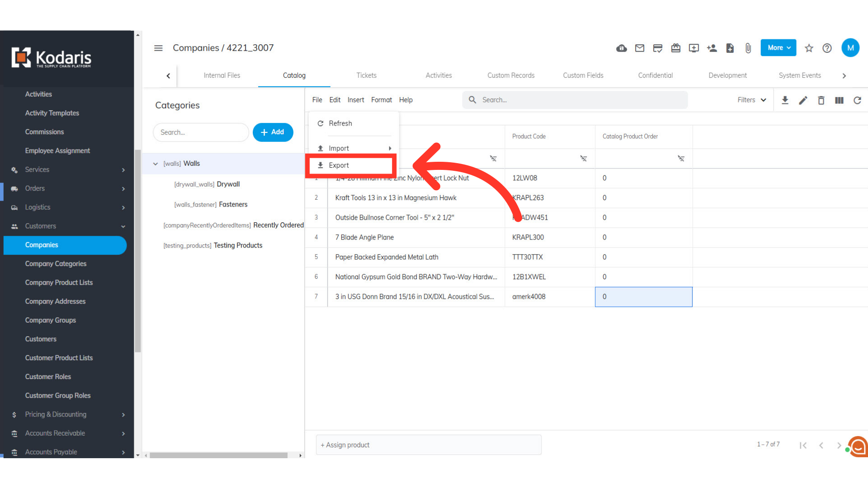Clear filter on Catalog Product Order column

click(x=681, y=159)
